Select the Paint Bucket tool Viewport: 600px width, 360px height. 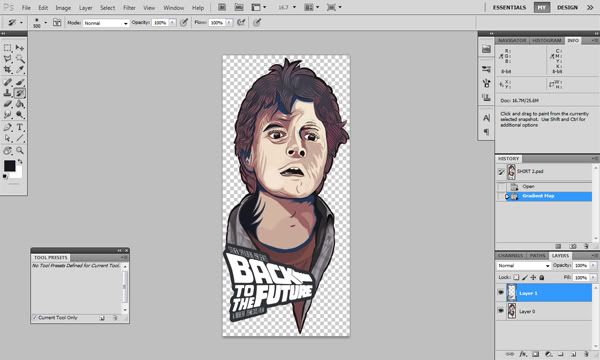(20, 104)
